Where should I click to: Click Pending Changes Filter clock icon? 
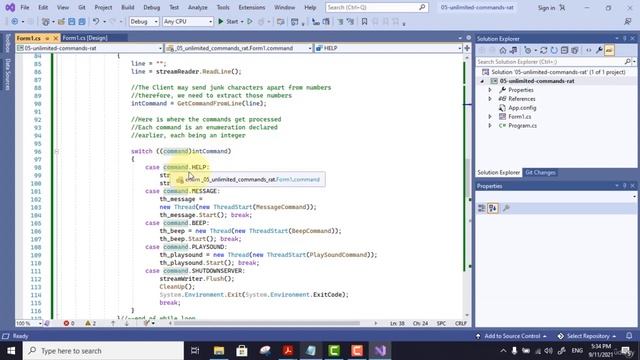pos(528,51)
